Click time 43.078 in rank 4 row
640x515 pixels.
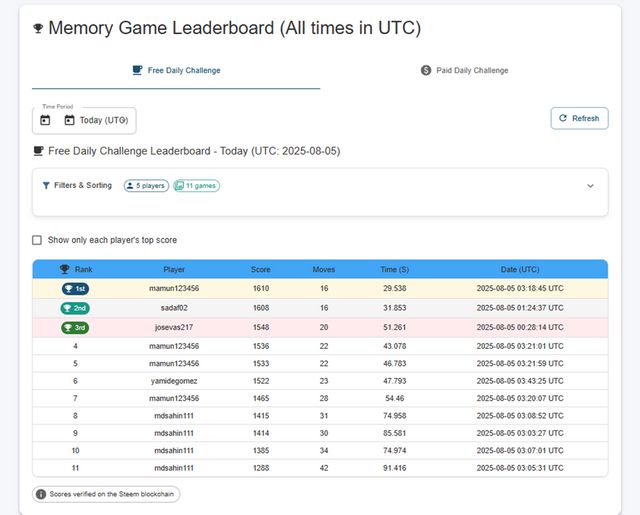[x=395, y=346]
